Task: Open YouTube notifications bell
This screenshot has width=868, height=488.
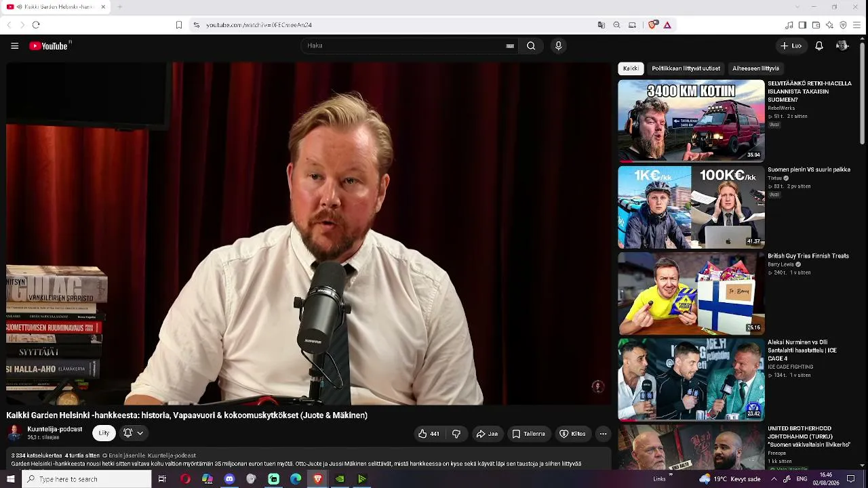Action: tap(819, 46)
